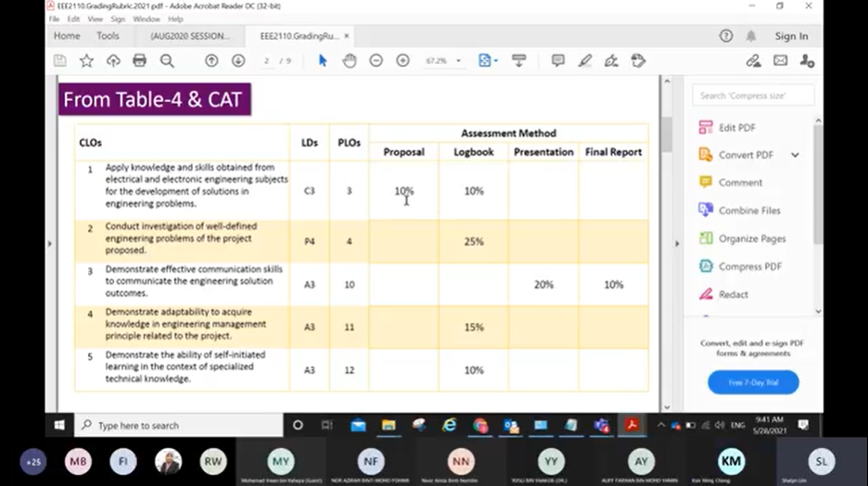Expand the Convert PDF chevron

pyautogui.click(x=795, y=155)
